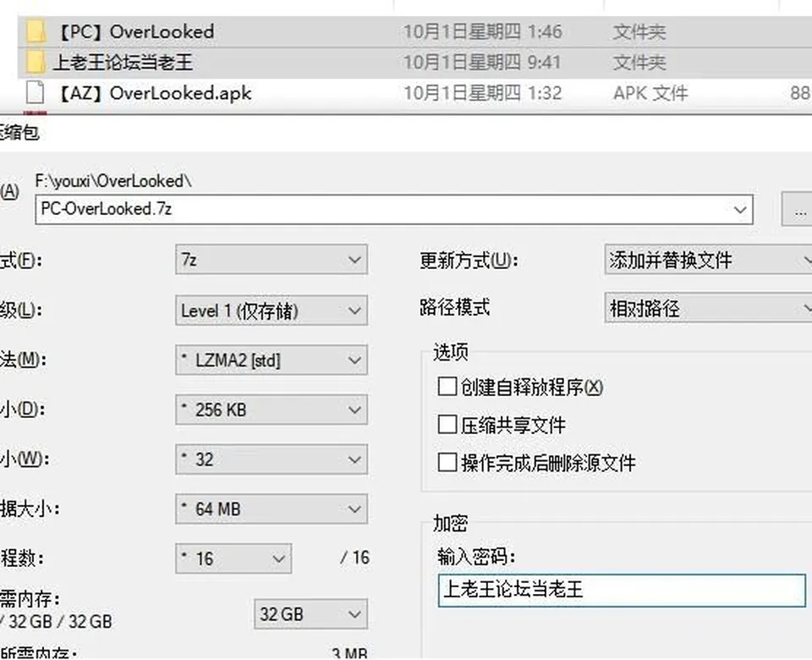Click the date 10月1日星期四 1:32
The width and height of the screenshot is (812, 660).
(x=482, y=93)
